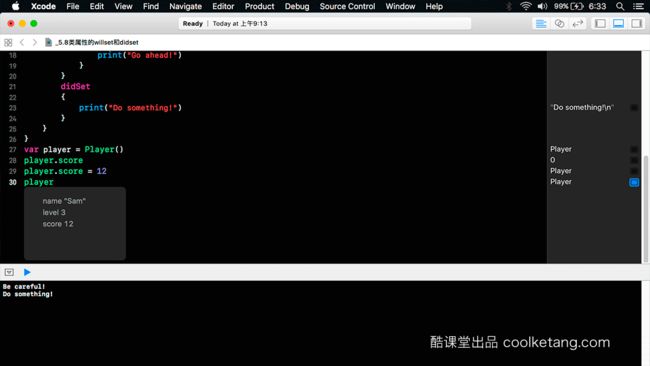Click the Wi-Fi status icon
This screenshot has width=650, height=366.
[526, 6]
